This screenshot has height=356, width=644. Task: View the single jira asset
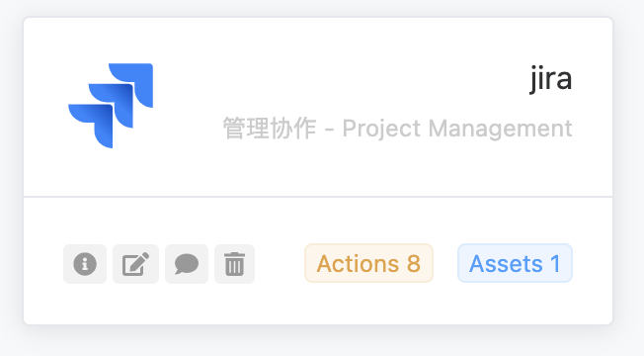[515, 263]
